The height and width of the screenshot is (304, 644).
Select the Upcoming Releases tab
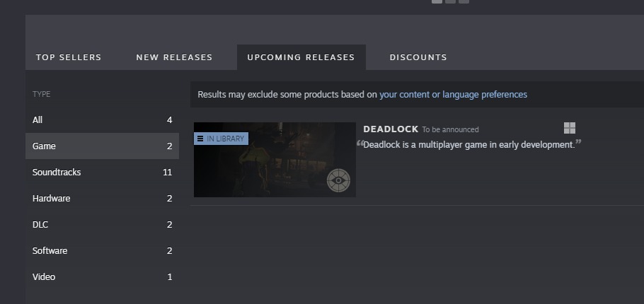click(x=301, y=57)
